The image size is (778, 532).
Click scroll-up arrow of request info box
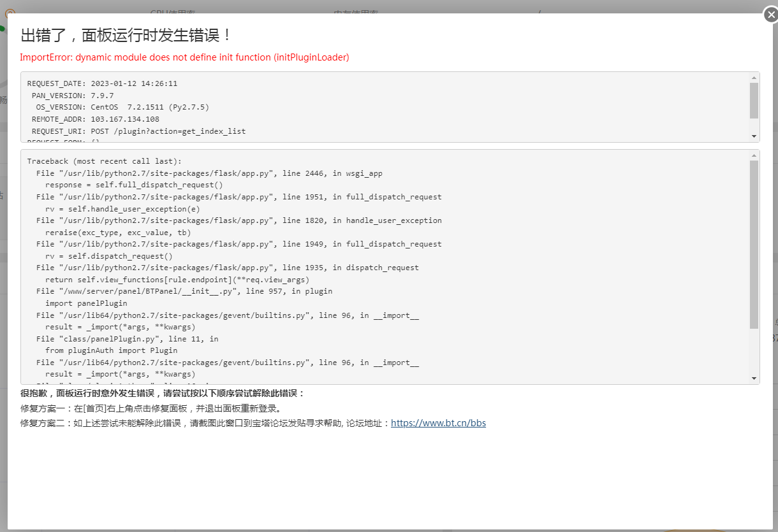pyautogui.click(x=754, y=77)
